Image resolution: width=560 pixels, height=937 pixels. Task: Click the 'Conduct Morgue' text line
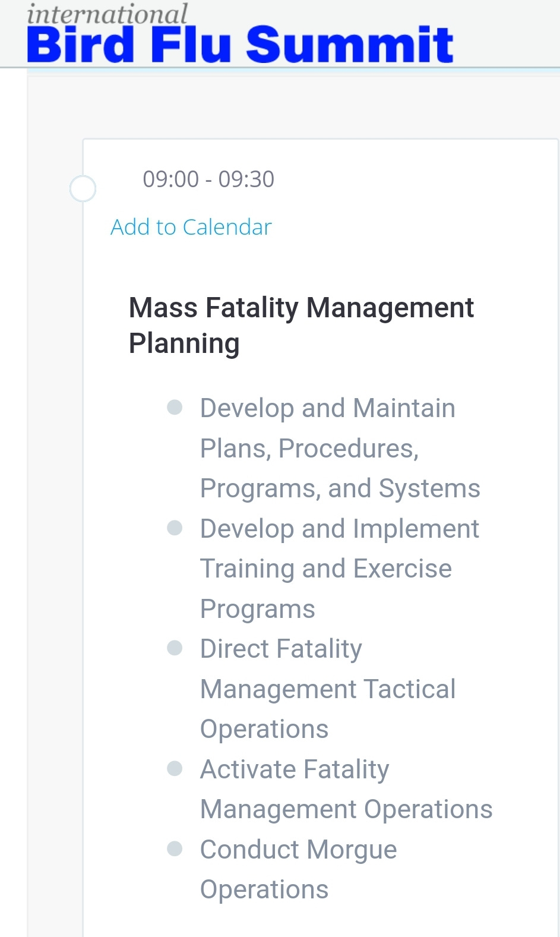click(298, 850)
